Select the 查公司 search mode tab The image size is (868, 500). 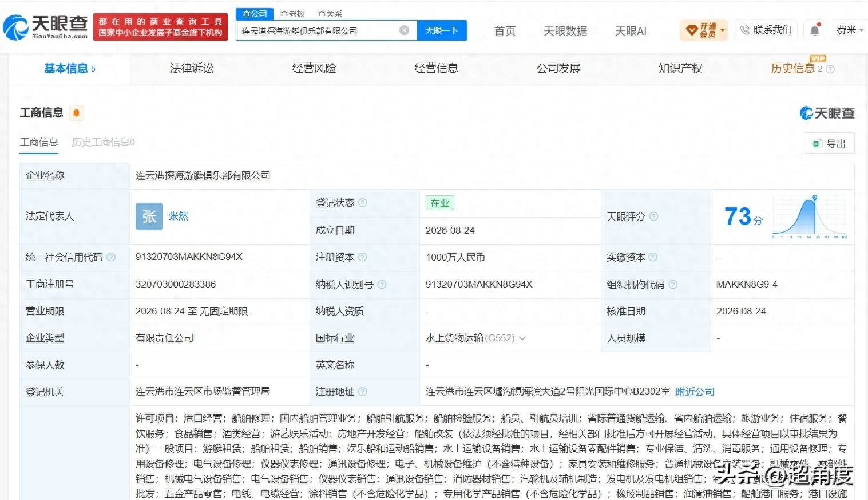pyautogui.click(x=255, y=13)
